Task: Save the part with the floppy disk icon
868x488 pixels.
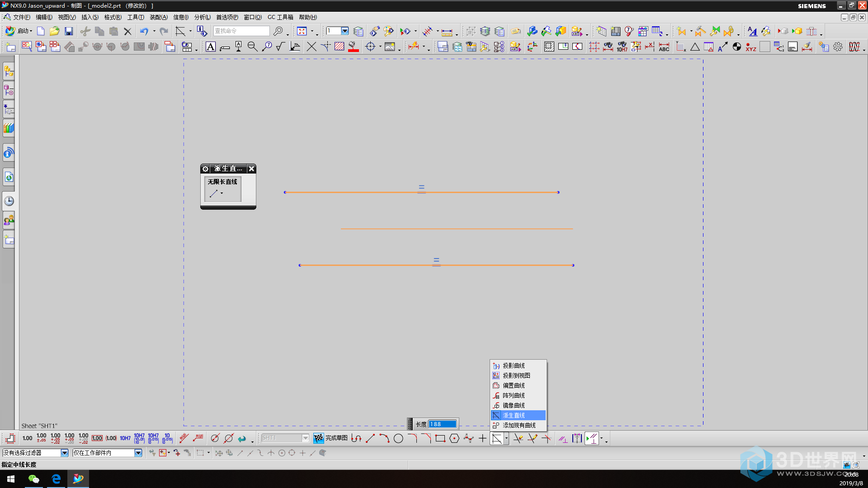Action: (69, 31)
